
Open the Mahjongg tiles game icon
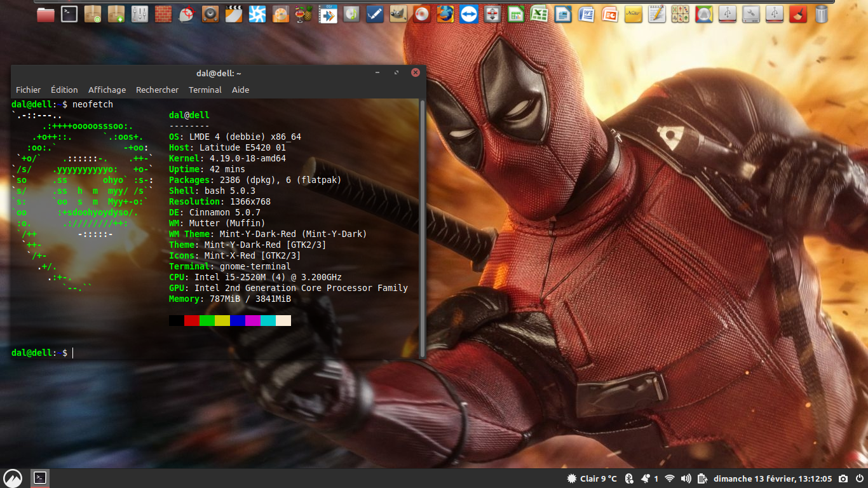[681, 14]
